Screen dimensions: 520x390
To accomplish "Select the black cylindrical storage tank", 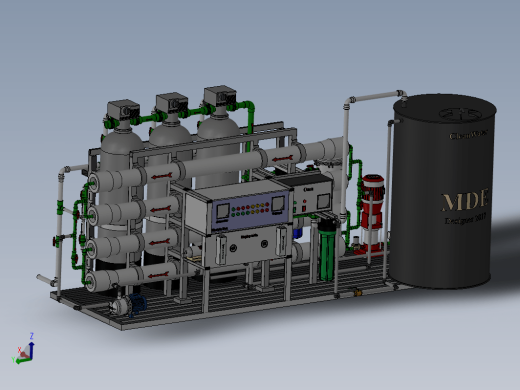I will click(443, 191).
